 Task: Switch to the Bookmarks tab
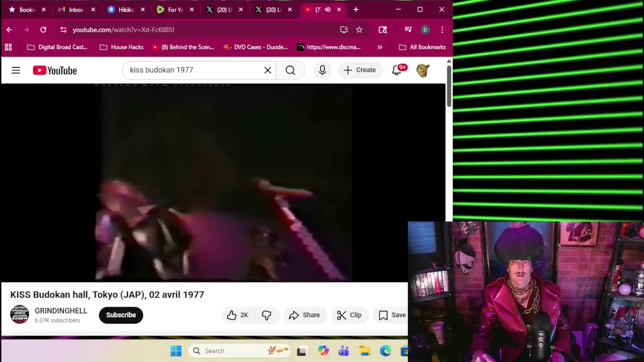click(22, 10)
